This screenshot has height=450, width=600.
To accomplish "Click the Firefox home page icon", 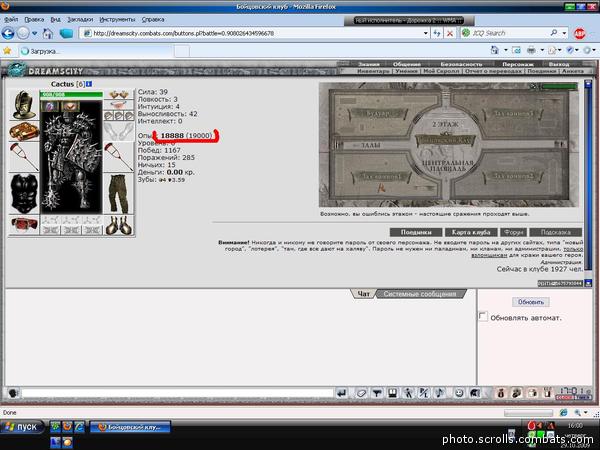I will point(47,34).
